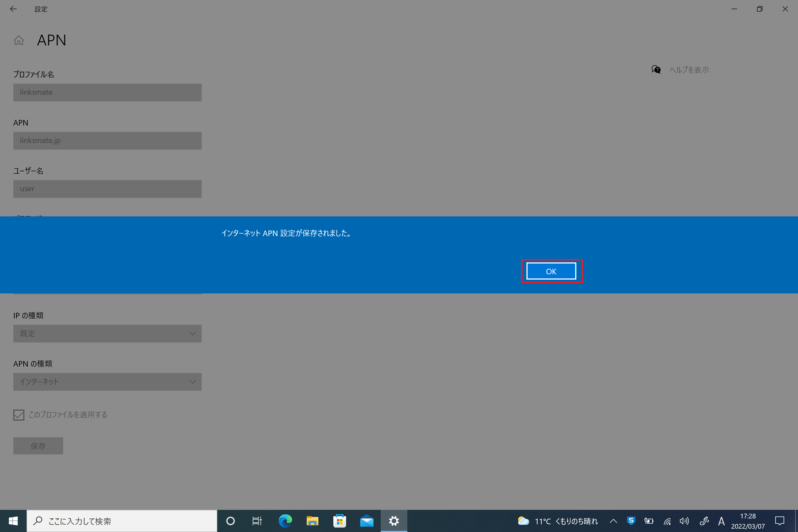The image size is (798, 532).
Task: Select the Settings gear taskbar icon
Action: [x=394, y=521]
